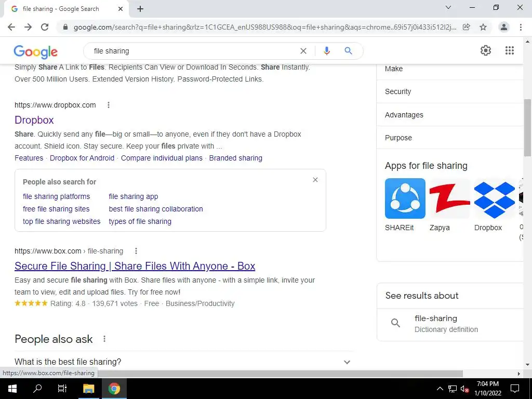Expand What is the best file sharing question
Image resolution: width=532 pixels, height=399 pixels.
[183, 362]
